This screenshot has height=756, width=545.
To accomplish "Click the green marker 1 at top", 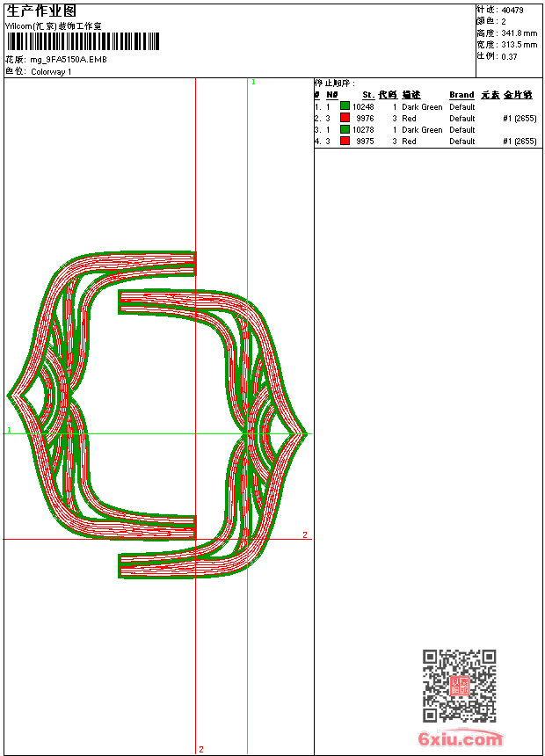I will [x=253, y=83].
